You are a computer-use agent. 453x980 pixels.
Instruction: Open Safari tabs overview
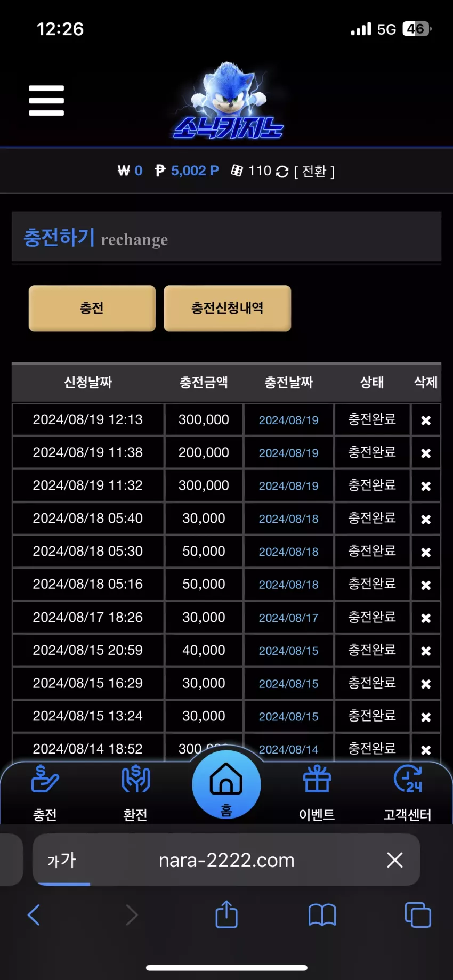pos(418,915)
